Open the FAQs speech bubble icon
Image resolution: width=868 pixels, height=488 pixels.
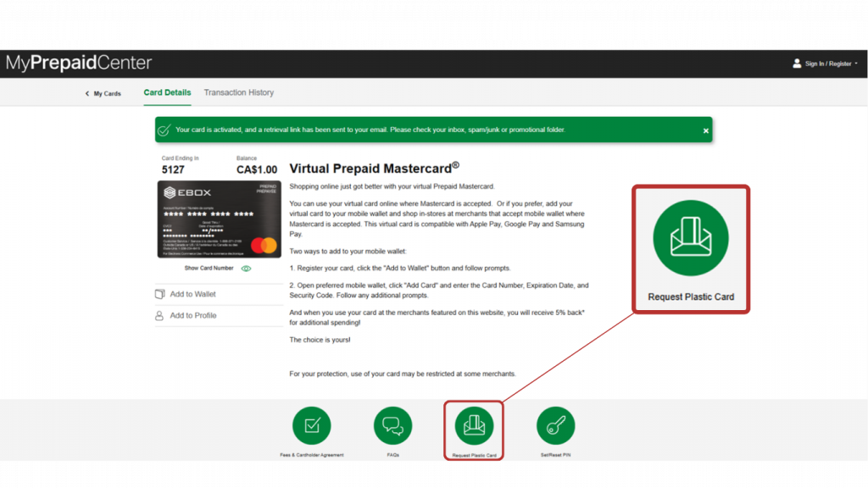point(392,425)
